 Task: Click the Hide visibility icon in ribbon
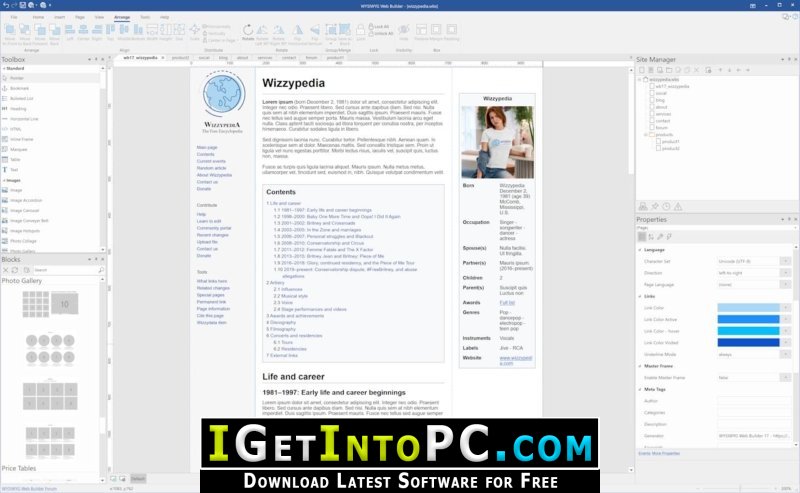404,32
